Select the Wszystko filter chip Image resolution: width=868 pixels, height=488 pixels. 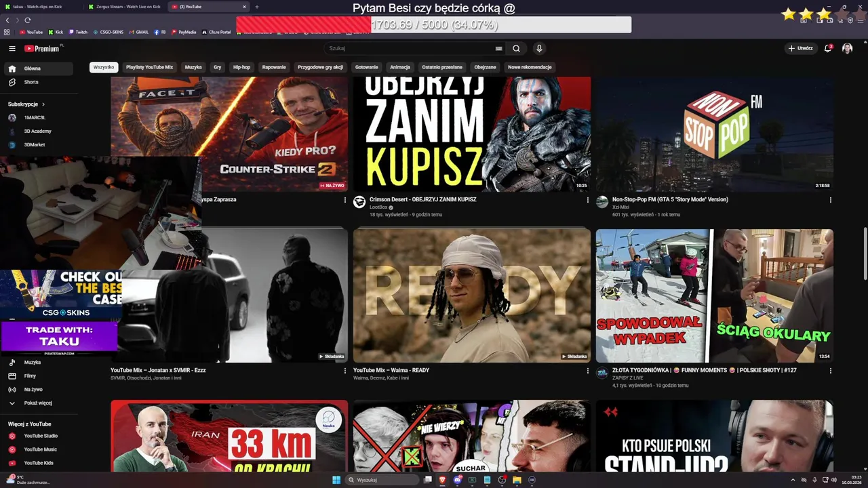point(104,67)
